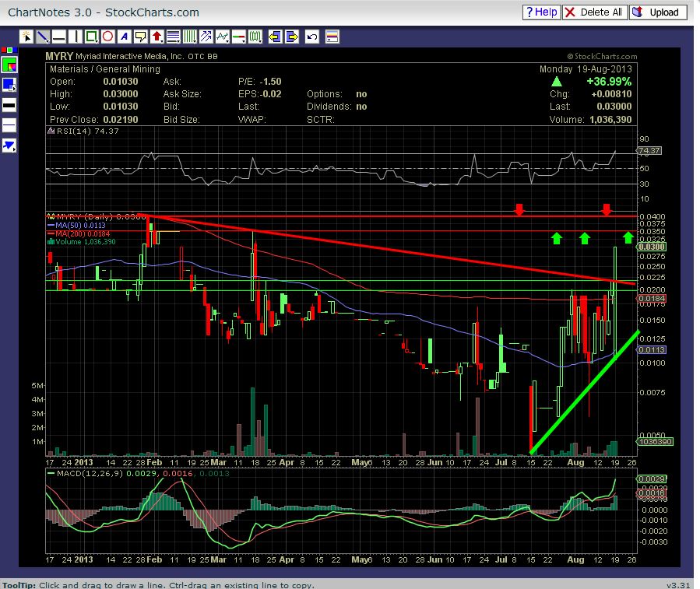Click the yellow left-arrow send backward icon
This screenshot has width=700, height=589.
tap(275, 37)
